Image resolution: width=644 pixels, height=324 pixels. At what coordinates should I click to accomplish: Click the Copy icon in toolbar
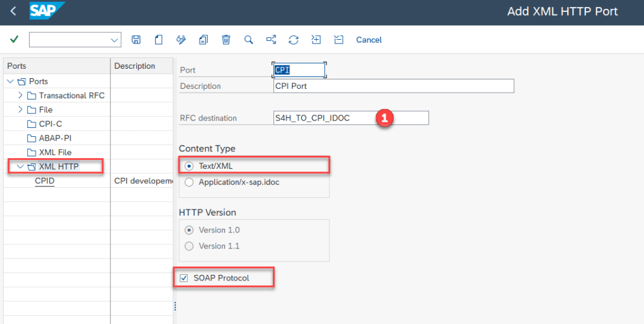(x=204, y=40)
